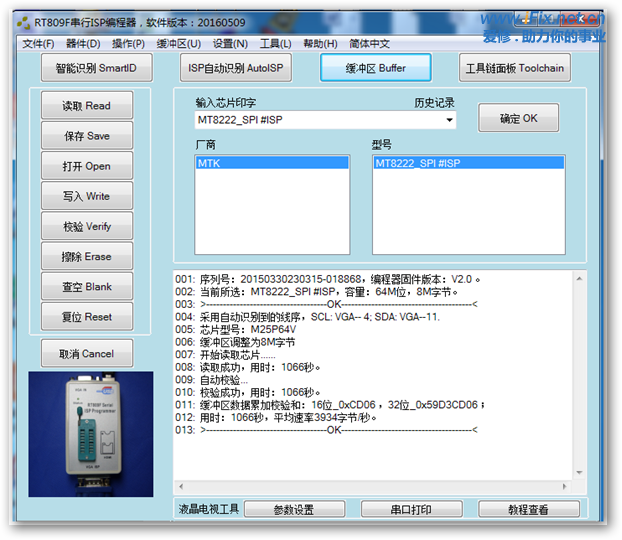The height and width of the screenshot is (540, 622).
Task: Expand the chip marking history dropdown arrow
Action: click(x=449, y=120)
